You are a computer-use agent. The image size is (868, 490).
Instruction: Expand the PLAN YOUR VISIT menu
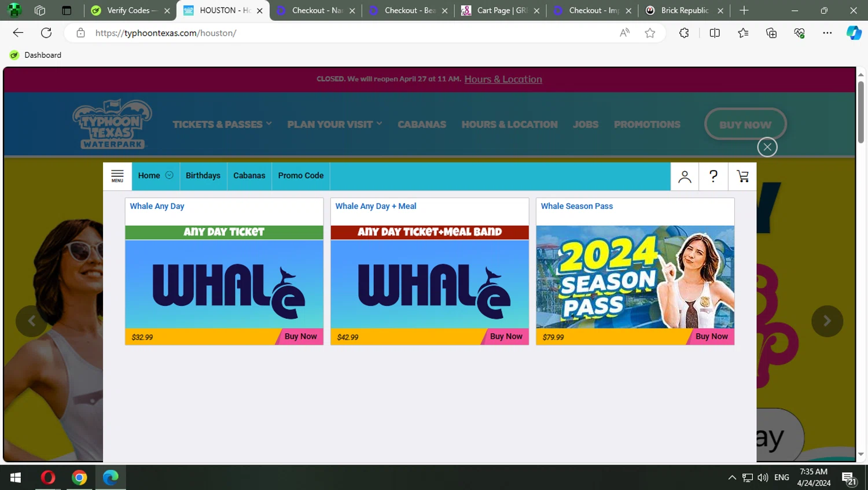pos(334,124)
